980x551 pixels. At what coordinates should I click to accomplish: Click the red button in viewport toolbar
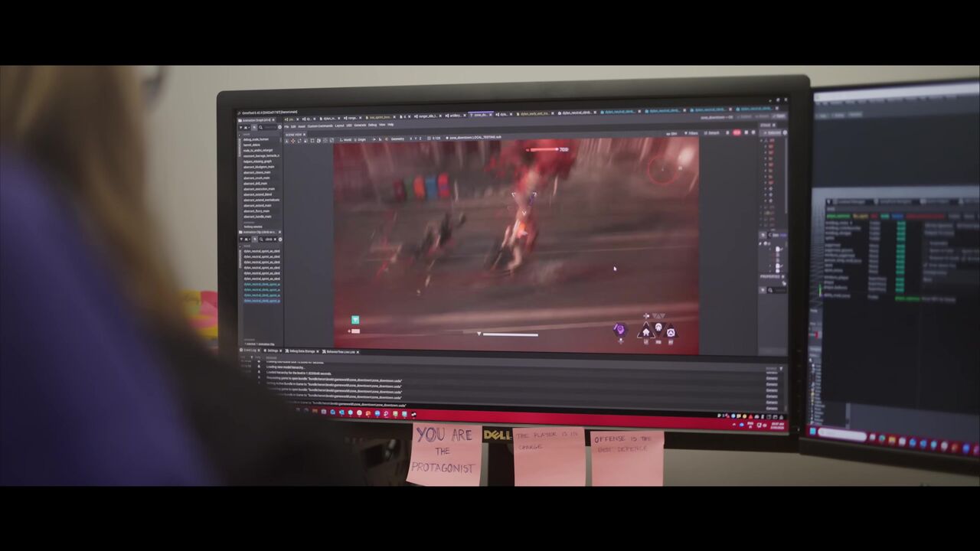[x=737, y=133]
